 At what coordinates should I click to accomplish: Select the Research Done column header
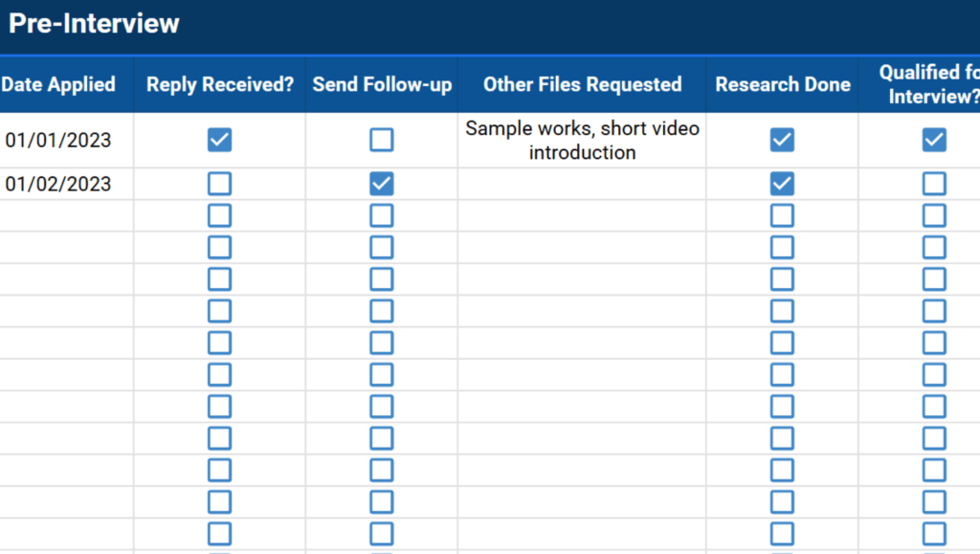(x=782, y=84)
